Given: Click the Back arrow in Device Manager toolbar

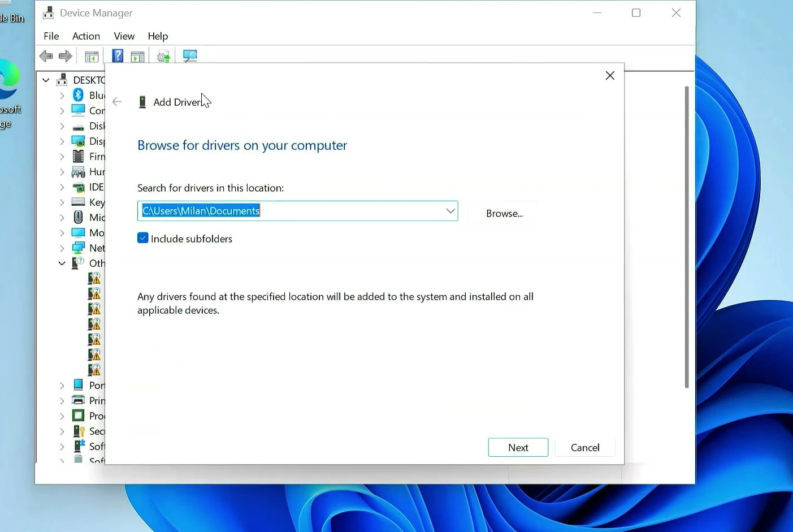Looking at the screenshot, I should coord(46,56).
